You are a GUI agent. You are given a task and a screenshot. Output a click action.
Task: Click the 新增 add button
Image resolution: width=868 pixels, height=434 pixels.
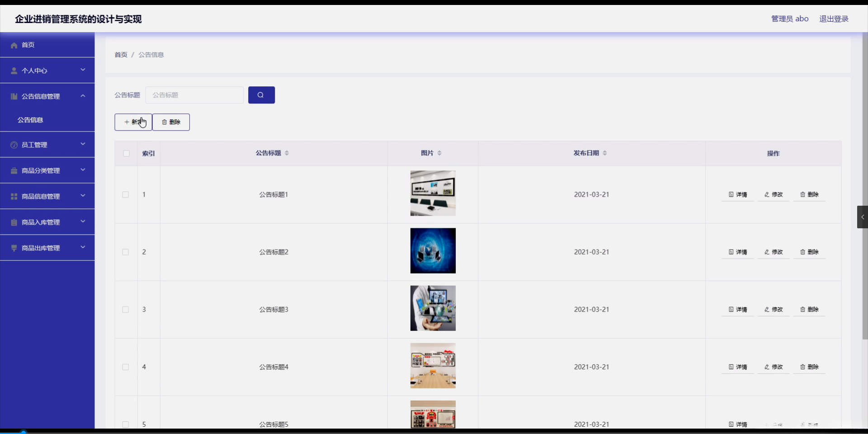click(133, 122)
